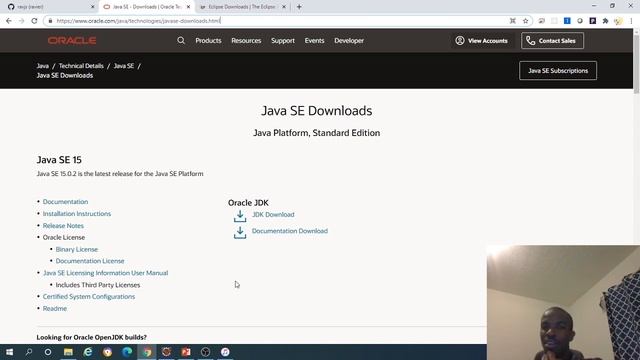Click the JDK Download arrow icon
This screenshot has width=640, height=360.
click(240, 216)
